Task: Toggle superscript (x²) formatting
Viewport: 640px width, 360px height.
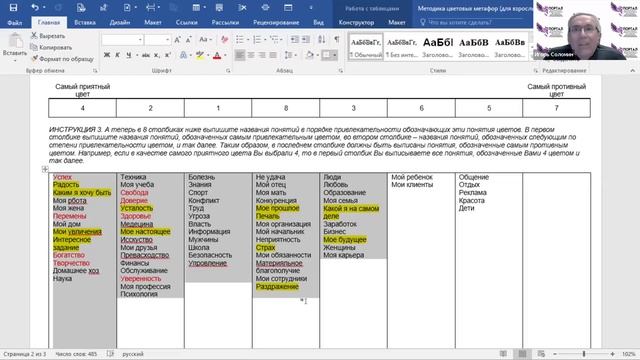Action: click(167, 55)
